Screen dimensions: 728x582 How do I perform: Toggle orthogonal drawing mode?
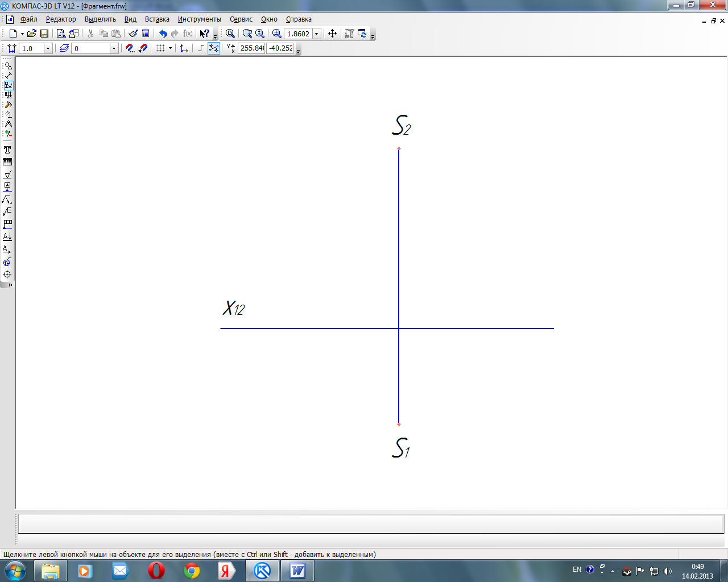click(x=201, y=48)
